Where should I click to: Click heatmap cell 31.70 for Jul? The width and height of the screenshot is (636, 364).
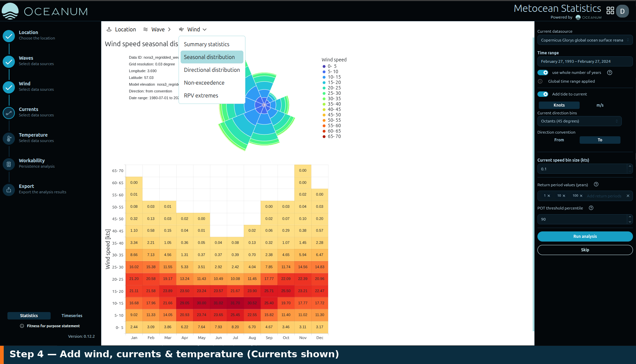235,303
